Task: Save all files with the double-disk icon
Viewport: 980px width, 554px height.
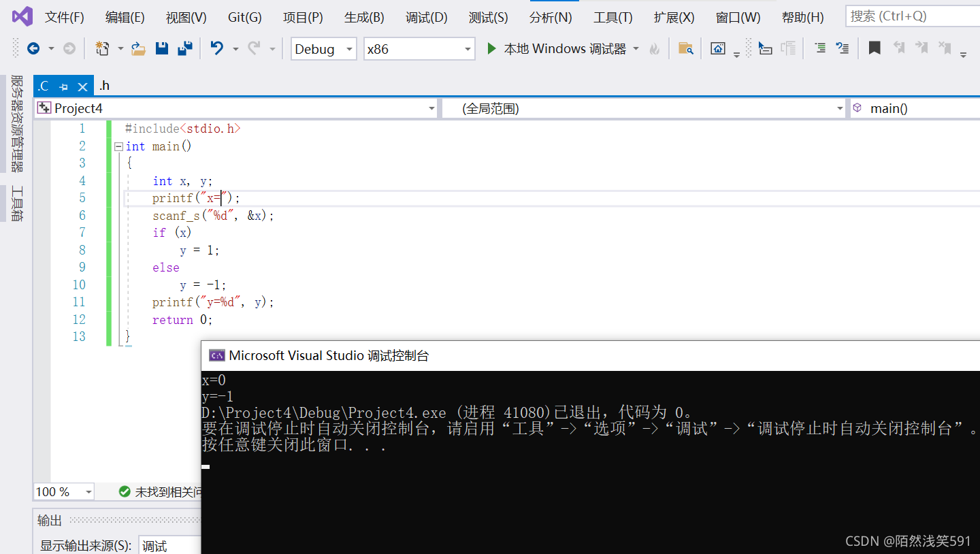Action: (x=184, y=48)
